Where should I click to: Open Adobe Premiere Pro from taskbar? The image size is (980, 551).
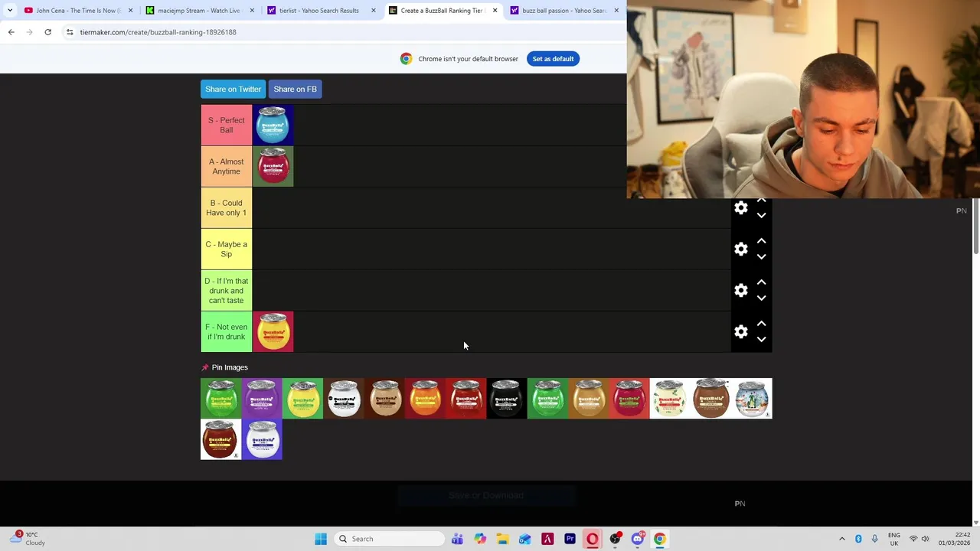click(570, 539)
